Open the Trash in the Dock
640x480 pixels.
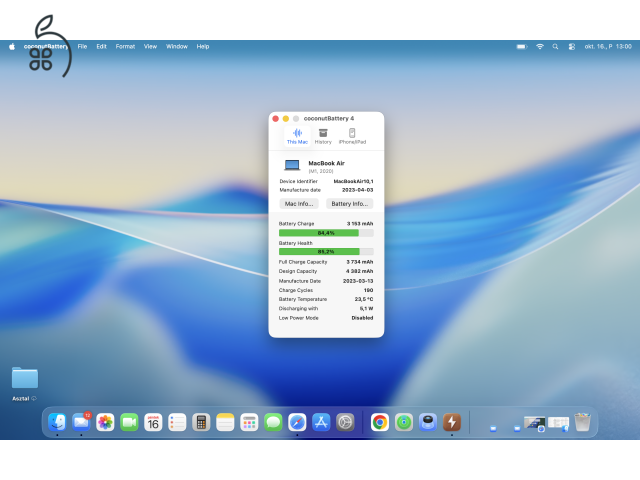click(x=582, y=422)
